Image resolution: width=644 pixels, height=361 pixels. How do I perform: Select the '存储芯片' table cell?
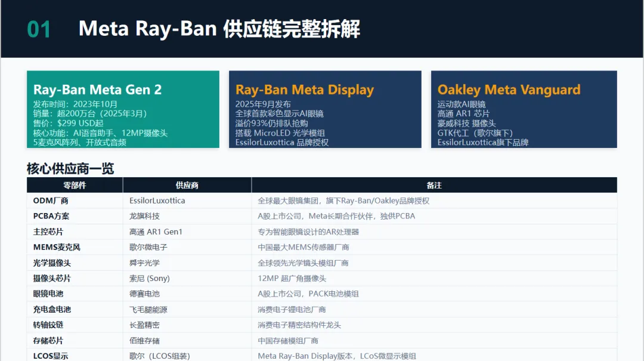click(x=75, y=341)
